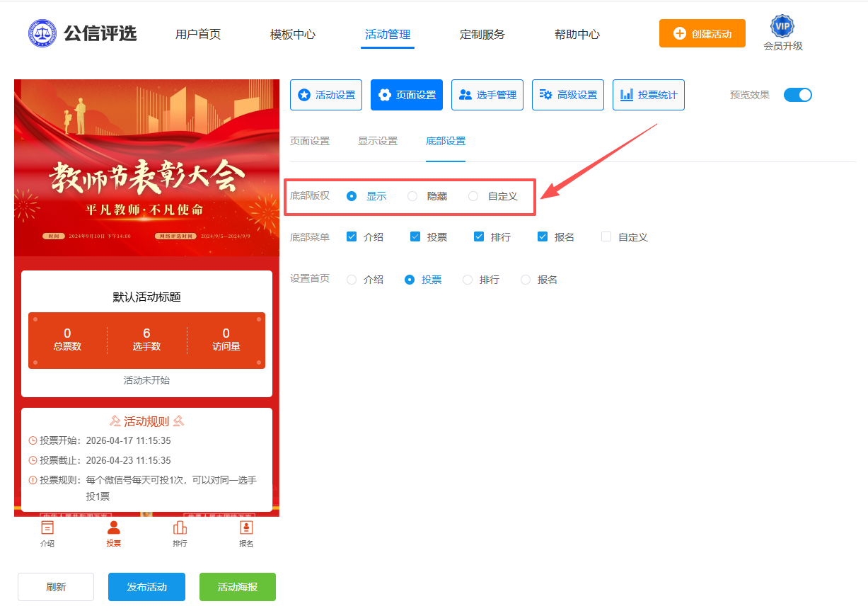The width and height of the screenshot is (868, 611).
Task: Open the 活动设置 button
Action: [326, 95]
